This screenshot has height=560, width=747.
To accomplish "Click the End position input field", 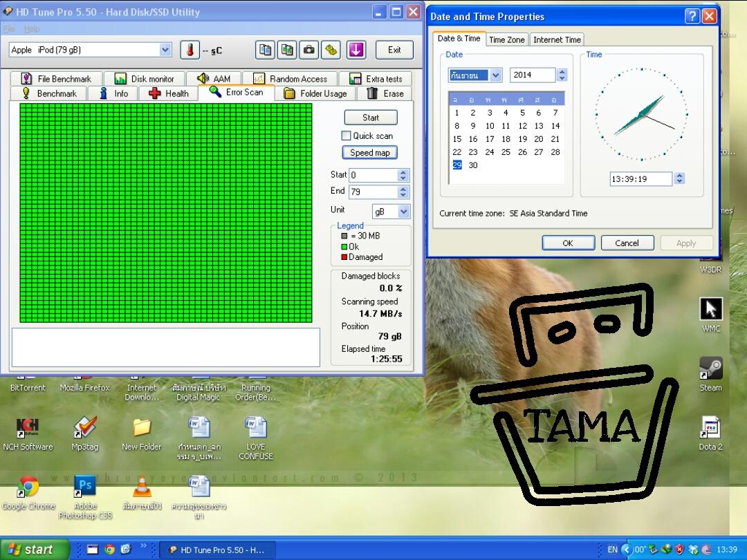I will (x=373, y=192).
